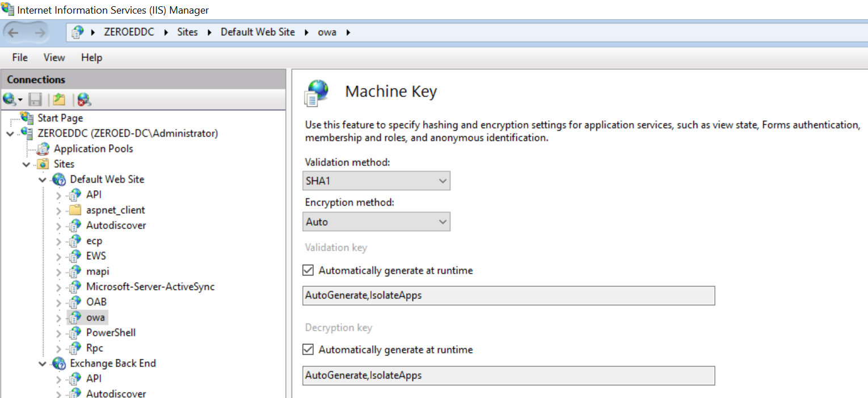868x398 pixels.
Task: Click Sites in the address breadcrumb
Action: pos(187,32)
